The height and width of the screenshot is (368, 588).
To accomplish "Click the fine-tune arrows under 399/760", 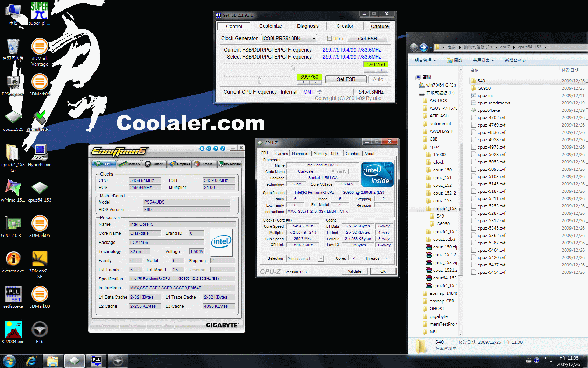I will [309, 82].
